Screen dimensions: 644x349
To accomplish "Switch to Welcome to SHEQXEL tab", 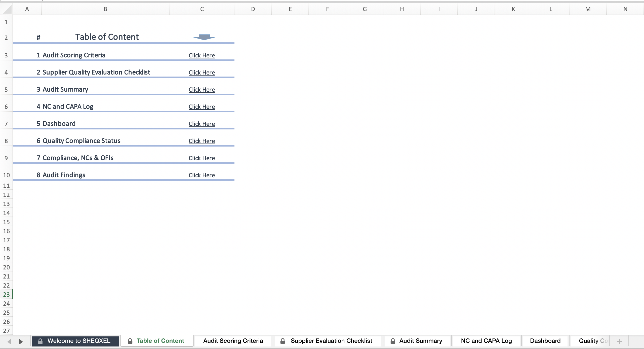I will pyautogui.click(x=75, y=341).
